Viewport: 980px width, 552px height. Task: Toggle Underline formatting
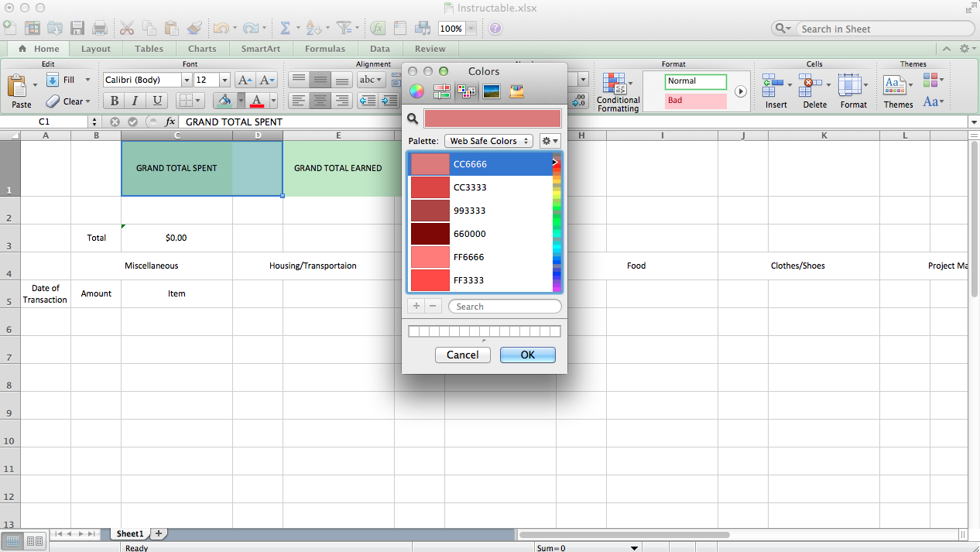(157, 101)
